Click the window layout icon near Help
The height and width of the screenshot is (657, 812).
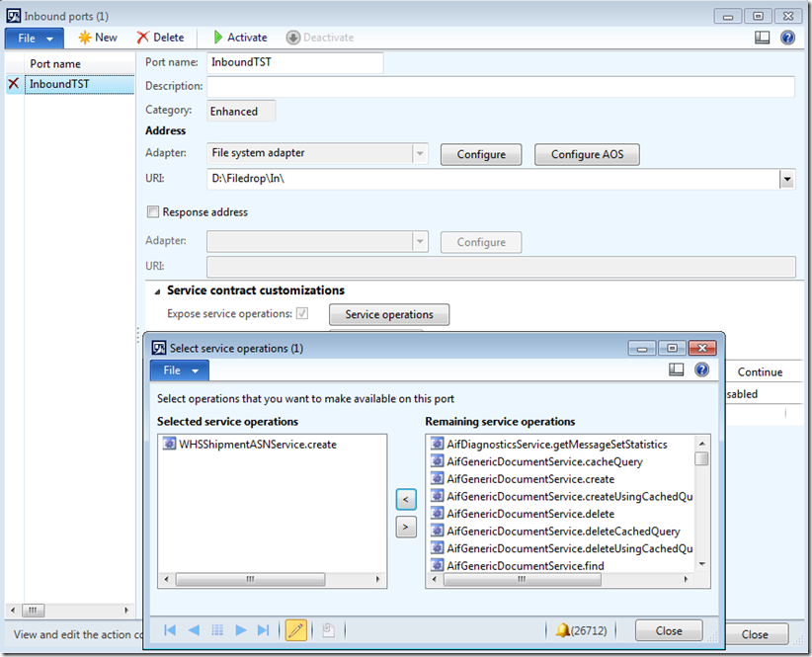(x=761, y=37)
